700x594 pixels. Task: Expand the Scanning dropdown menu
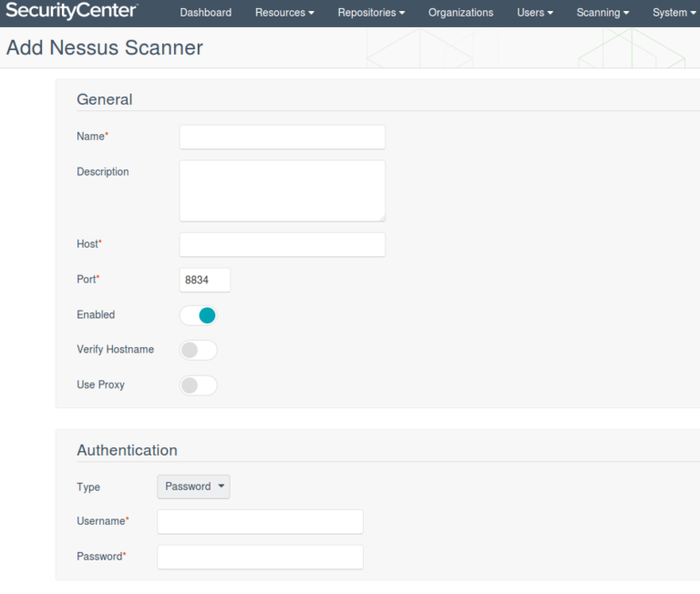[602, 13]
